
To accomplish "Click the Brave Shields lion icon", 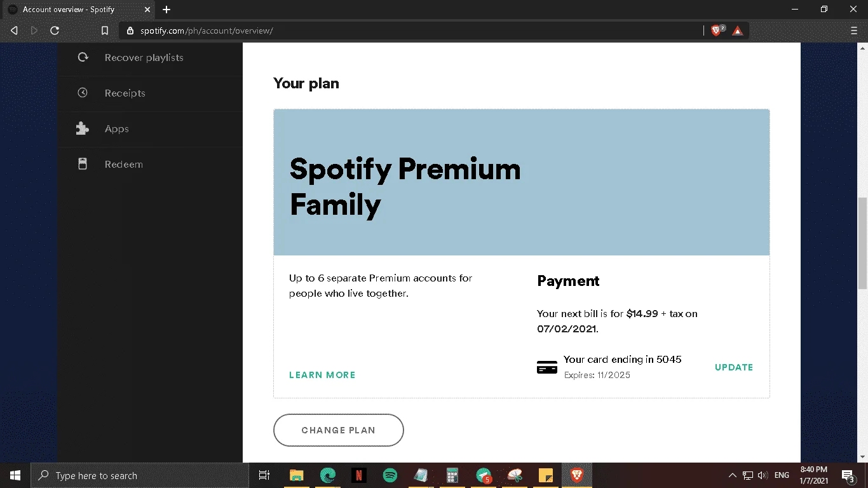I will click(717, 30).
